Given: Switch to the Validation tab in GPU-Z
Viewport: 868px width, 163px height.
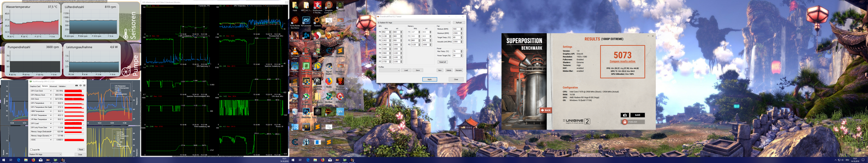Looking at the screenshot, I should pos(62,86).
